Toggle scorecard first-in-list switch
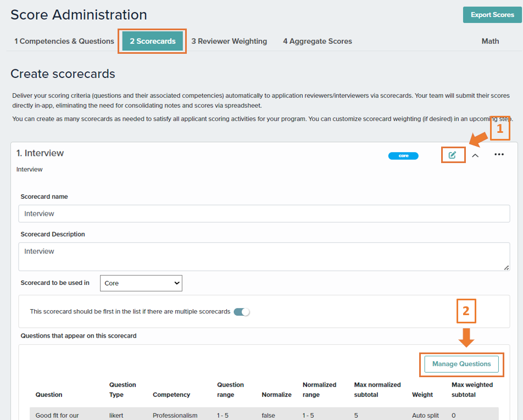Viewport: 523px width, 420px height. pos(242,312)
